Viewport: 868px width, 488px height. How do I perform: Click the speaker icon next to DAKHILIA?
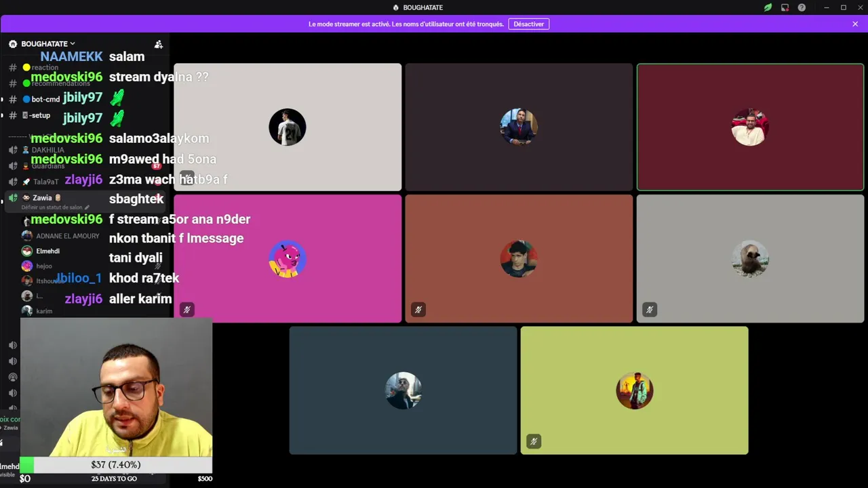click(13, 150)
